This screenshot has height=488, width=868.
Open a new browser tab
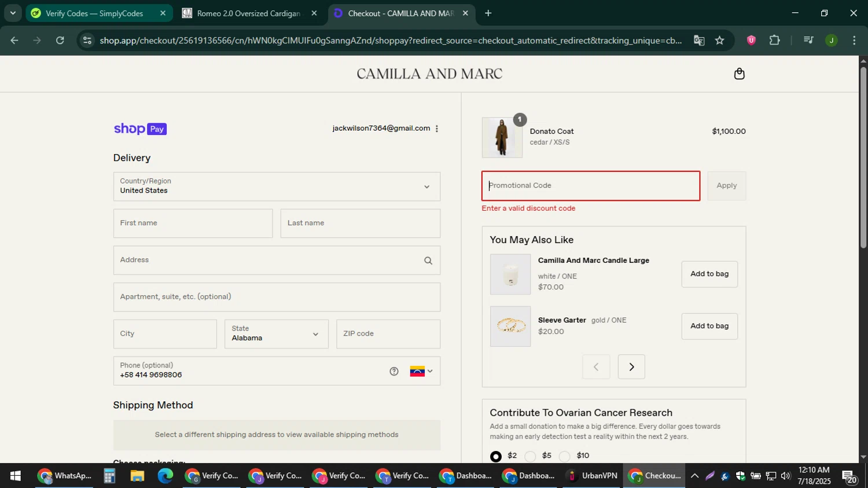pos(488,13)
